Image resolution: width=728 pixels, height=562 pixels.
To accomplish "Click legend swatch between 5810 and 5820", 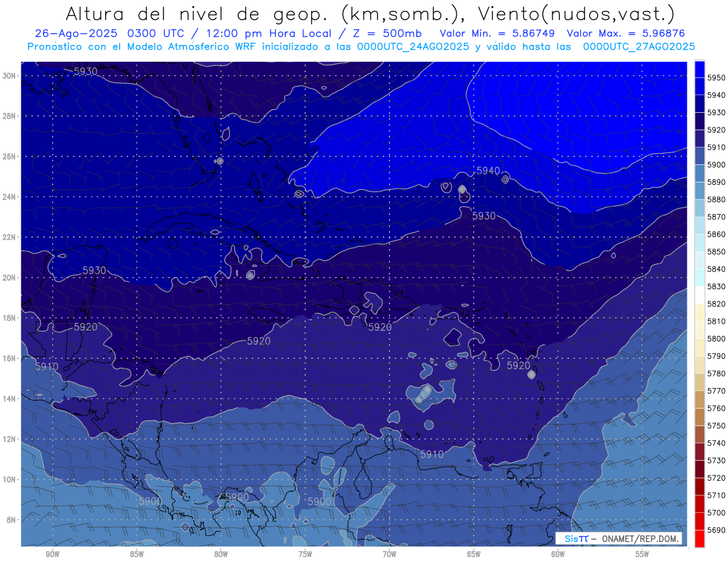I will (x=699, y=313).
